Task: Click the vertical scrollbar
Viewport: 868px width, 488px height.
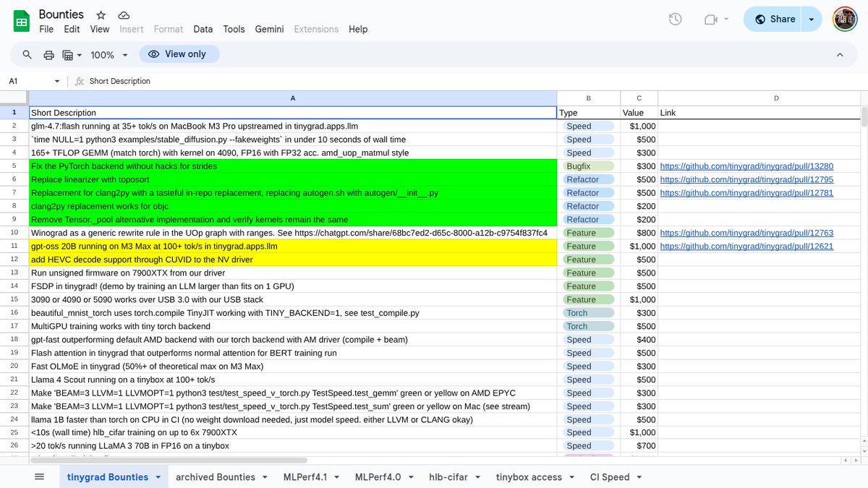Action: (864, 116)
